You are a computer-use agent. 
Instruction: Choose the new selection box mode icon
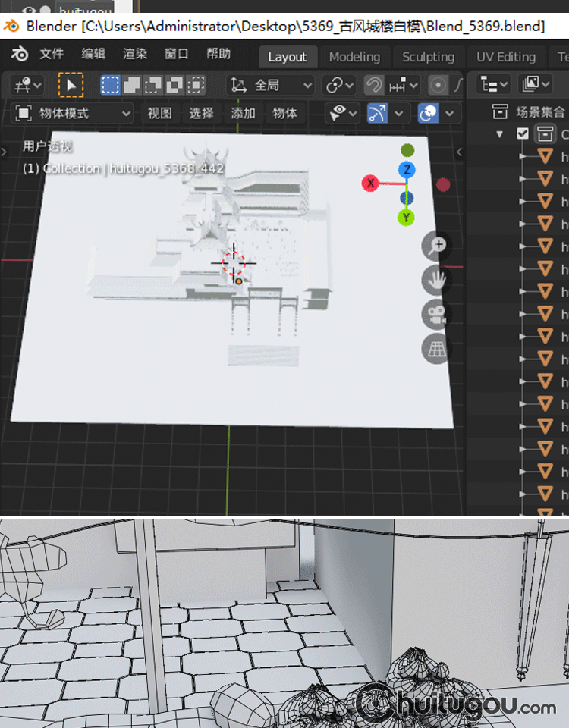point(111,85)
